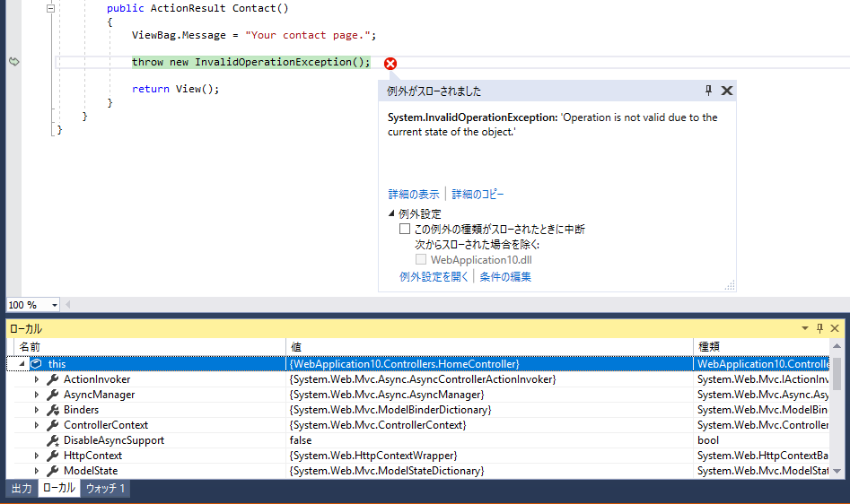
Task: Expand the AsyncManager node
Action: click(x=36, y=395)
